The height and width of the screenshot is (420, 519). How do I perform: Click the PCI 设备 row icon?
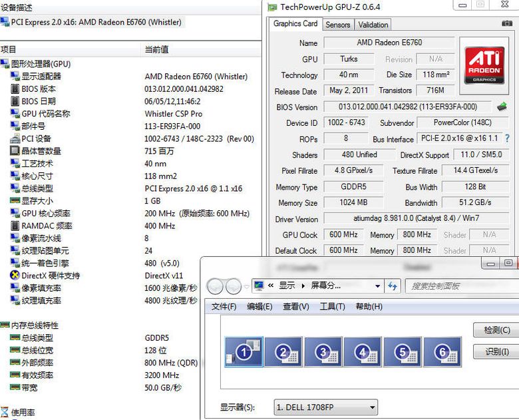coord(15,138)
